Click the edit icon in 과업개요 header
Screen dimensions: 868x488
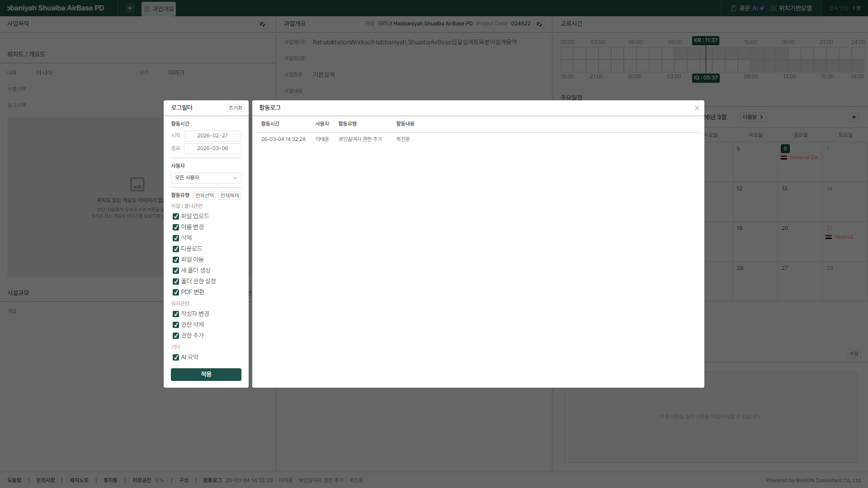pos(539,24)
